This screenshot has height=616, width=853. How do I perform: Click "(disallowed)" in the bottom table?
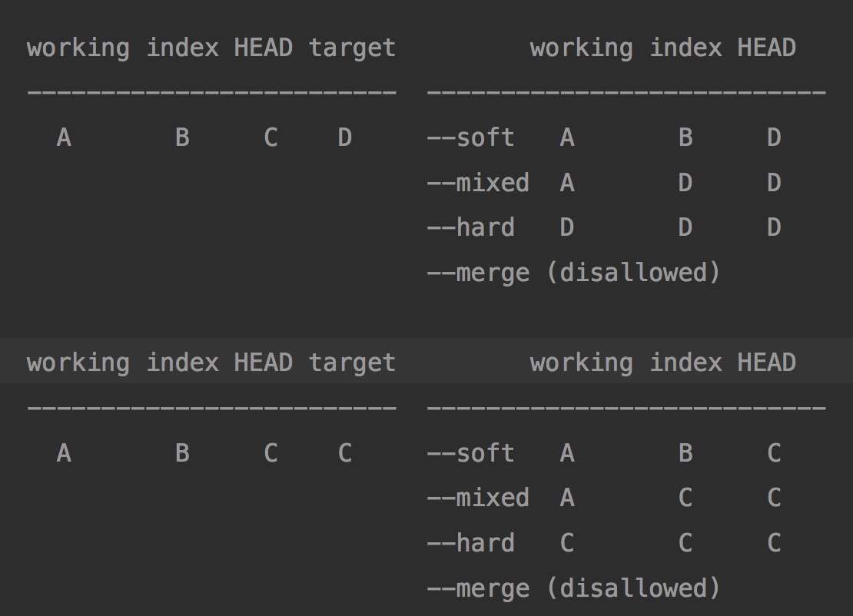pyautogui.click(x=633, y=588)
